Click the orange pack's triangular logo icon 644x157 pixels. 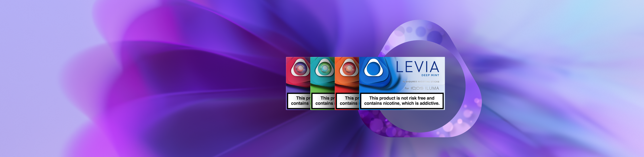tap(349, 68)
